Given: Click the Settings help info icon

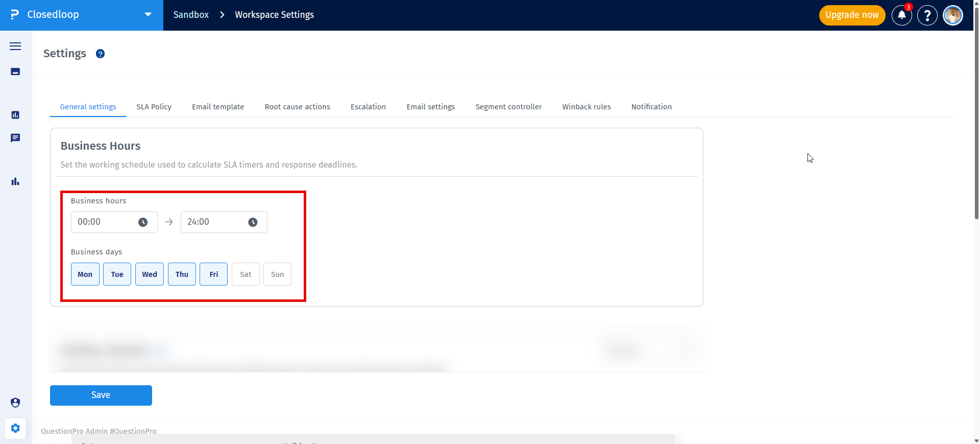Looking at the screenshot, I should (x=101, y=54).
